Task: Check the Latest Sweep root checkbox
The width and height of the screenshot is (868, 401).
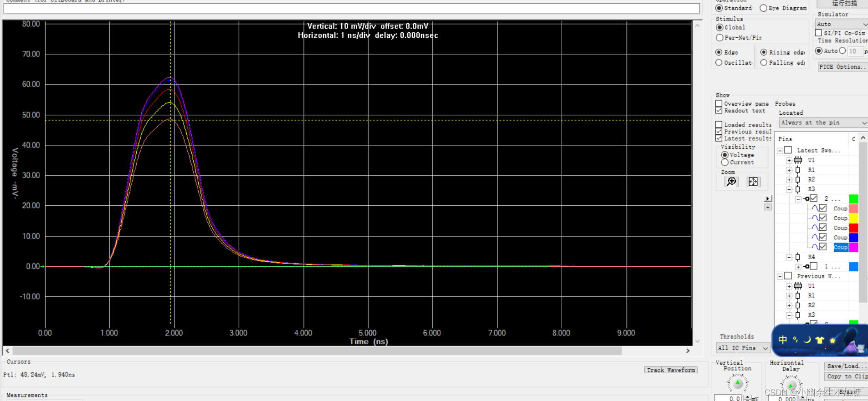Action: coord(788,150)
